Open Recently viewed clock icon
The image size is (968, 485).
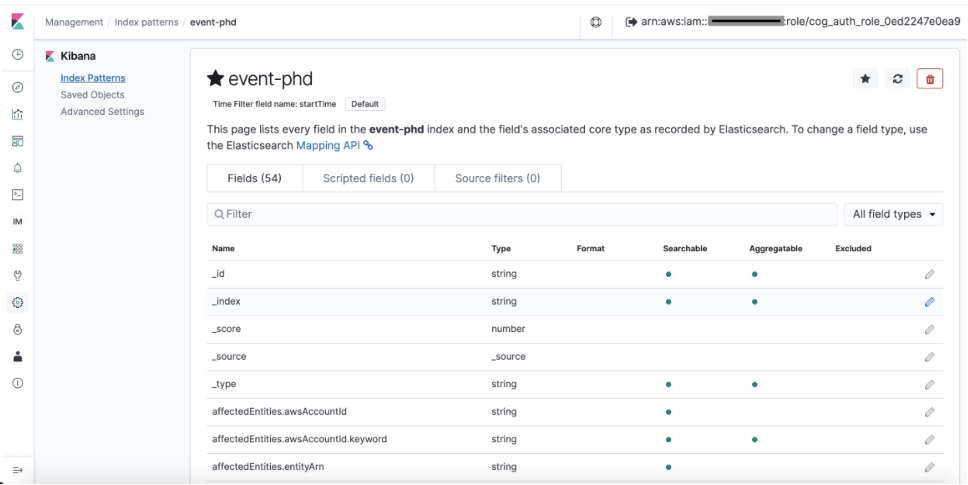coord(17,55)
